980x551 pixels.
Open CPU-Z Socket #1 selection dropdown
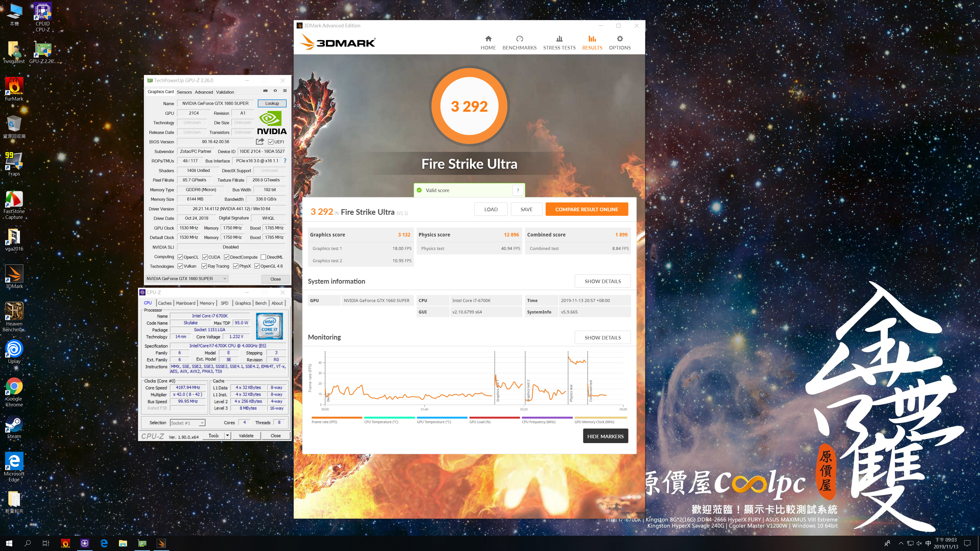point(188,423)
